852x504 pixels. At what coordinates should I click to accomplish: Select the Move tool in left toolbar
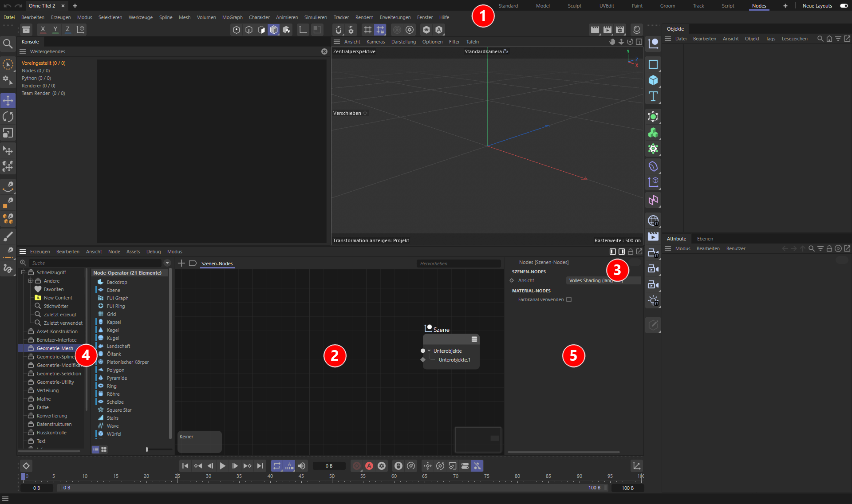[8, 101]
